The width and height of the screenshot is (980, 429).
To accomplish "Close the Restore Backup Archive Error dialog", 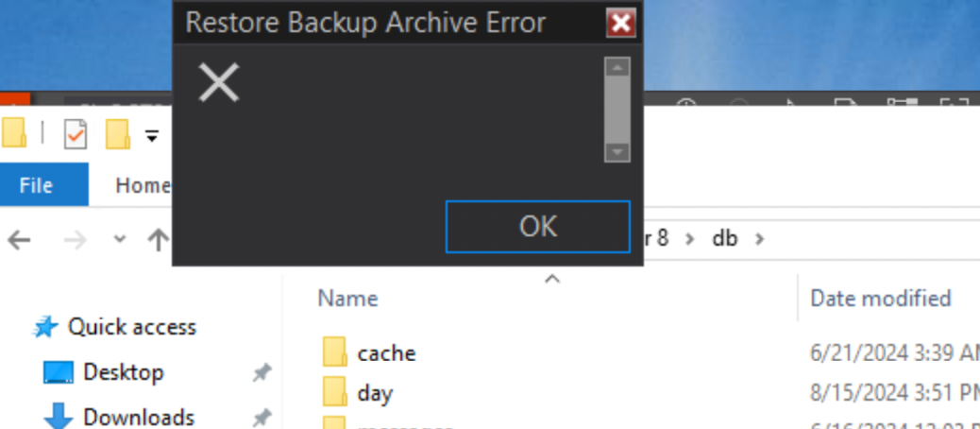I will pos(620,24).
